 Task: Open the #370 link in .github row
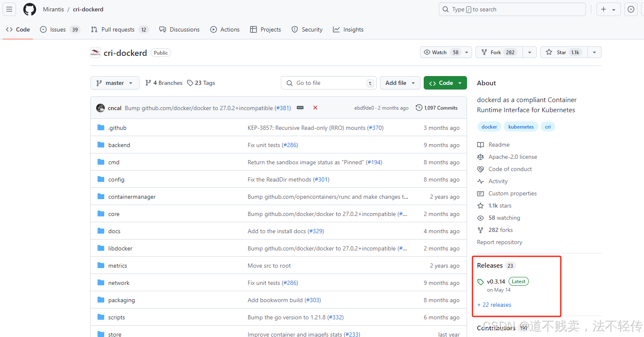pyautogui.click(x=375, y=128)
